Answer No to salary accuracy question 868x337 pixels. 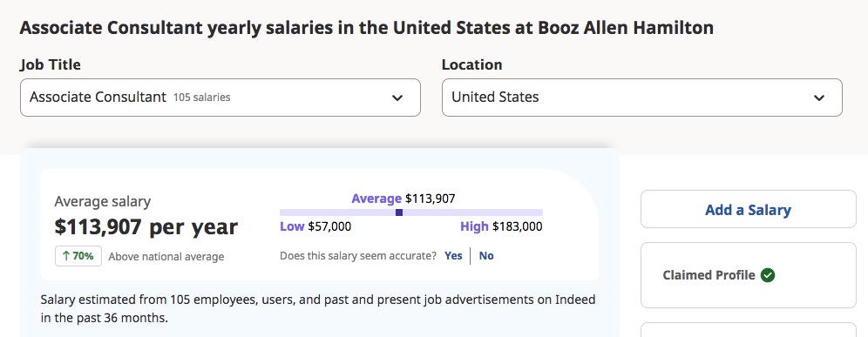486,256
